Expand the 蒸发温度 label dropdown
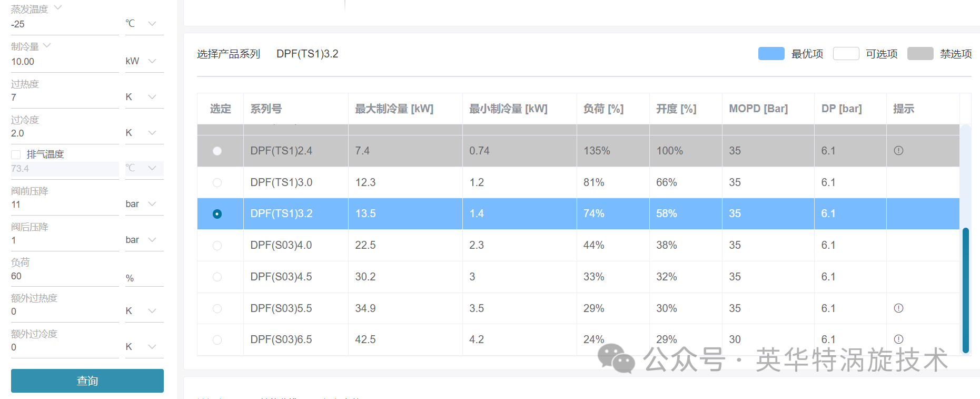The image size is (980, 399). (58, 7)
